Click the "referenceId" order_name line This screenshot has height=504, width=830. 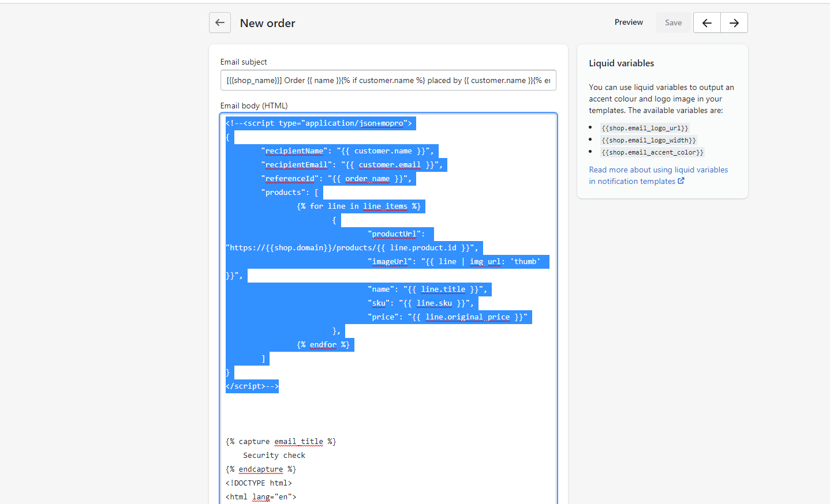point(337,179)
